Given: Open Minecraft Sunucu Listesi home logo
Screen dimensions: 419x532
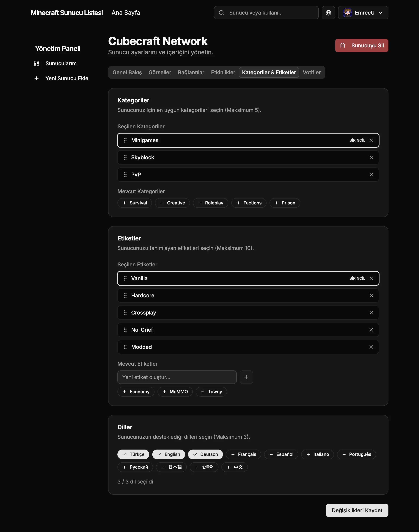Looking at the screenshot, I should coord(67,13).
